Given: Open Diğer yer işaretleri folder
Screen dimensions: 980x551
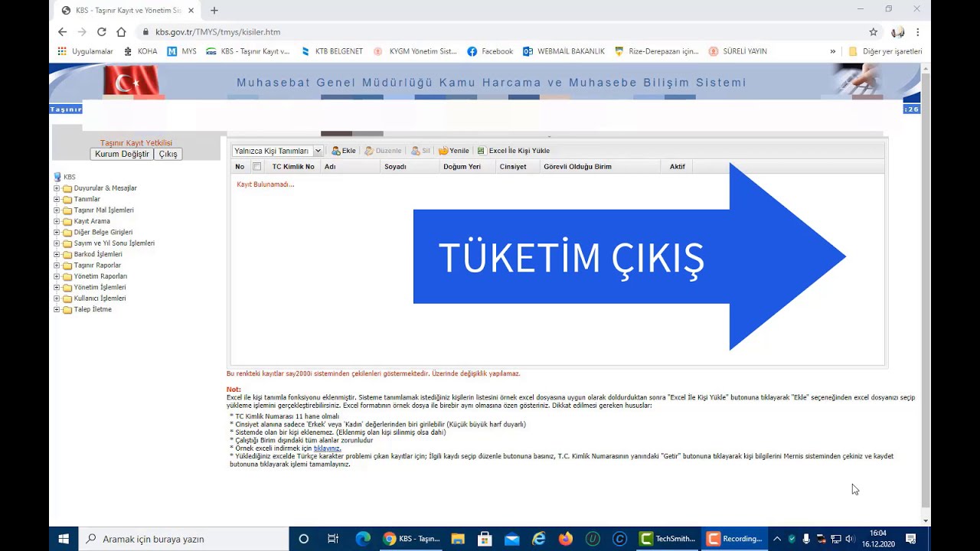Looking at the screenshot, I should (885, 51).
